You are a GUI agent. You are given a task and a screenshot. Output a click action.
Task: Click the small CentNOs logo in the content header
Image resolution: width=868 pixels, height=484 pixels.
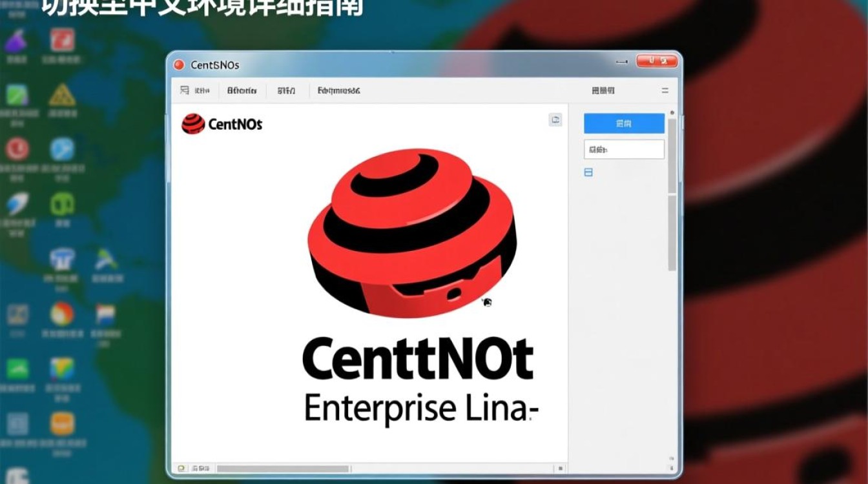(x=222, y=124)
